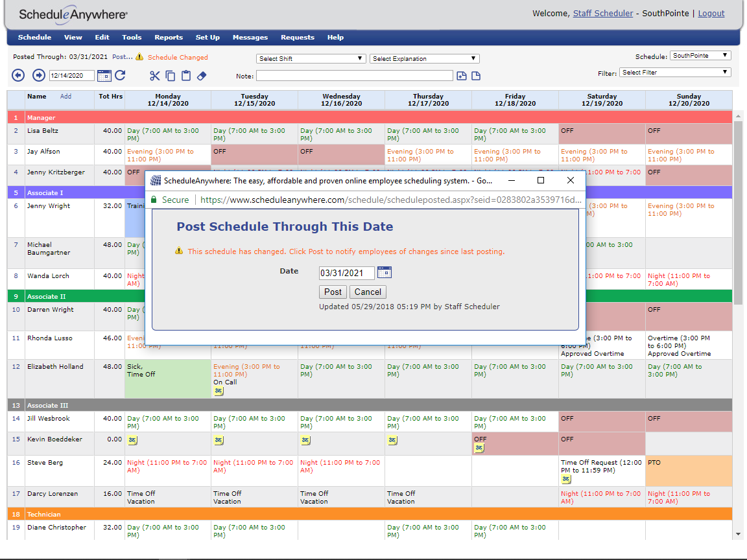Open Kevin Boeddeker's Tuesday note icon
Image resolution: width=747 pixels, height=560 pixels.
click(x=219, y=440)
